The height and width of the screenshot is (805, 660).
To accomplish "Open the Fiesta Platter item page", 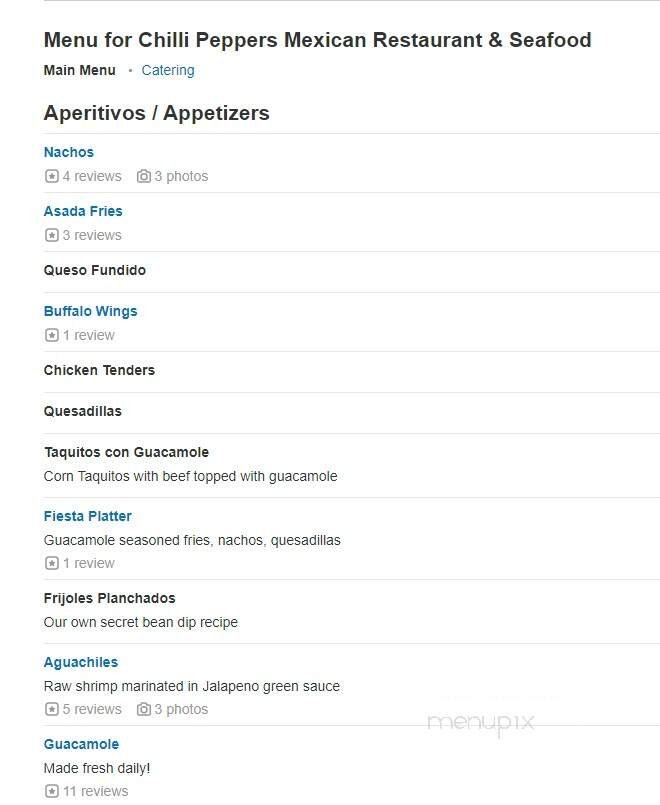I will tap(87, 516).
